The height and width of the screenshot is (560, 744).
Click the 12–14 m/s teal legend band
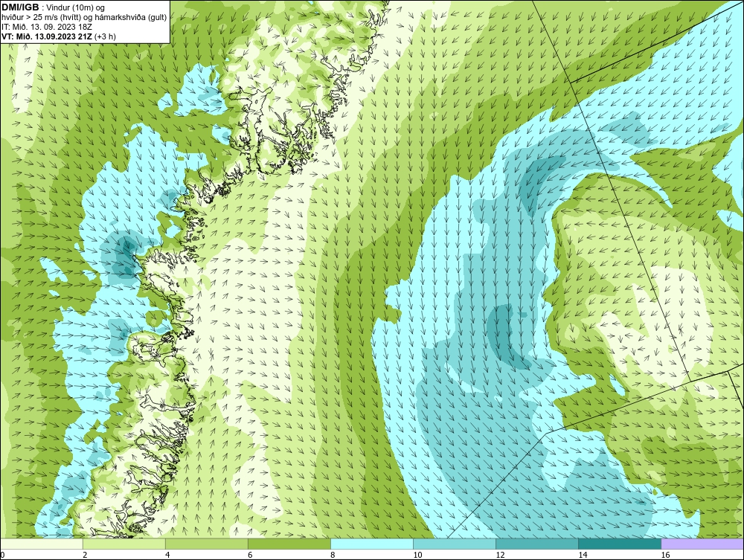pyautogui.click(x=537, y=544)
